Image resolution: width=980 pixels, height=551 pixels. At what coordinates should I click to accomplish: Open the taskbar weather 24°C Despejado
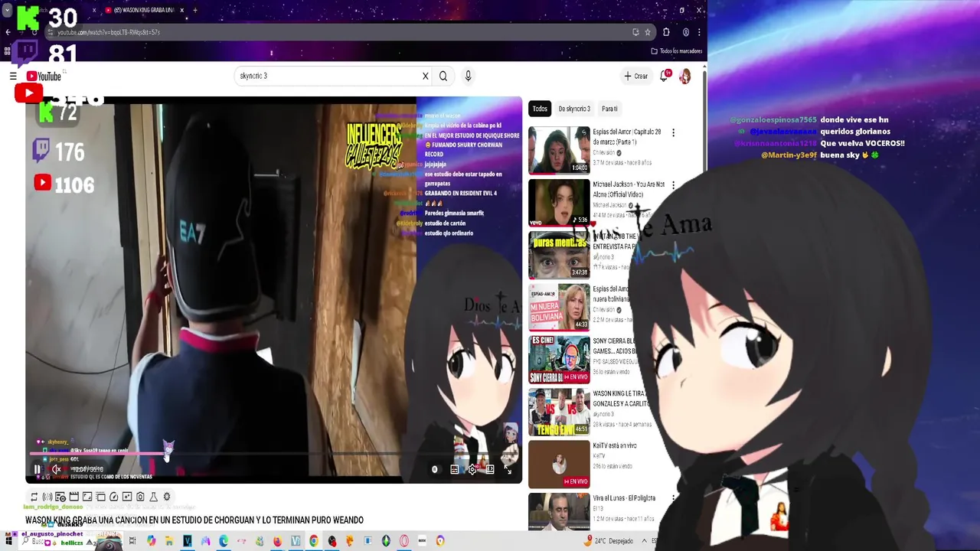(610, 541)
